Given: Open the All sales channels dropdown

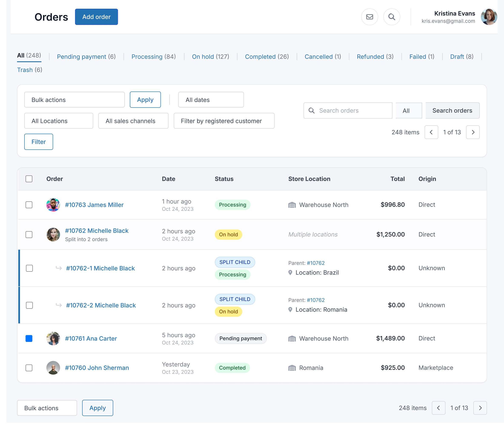Looking at the screenshot, I should point(133,121).
